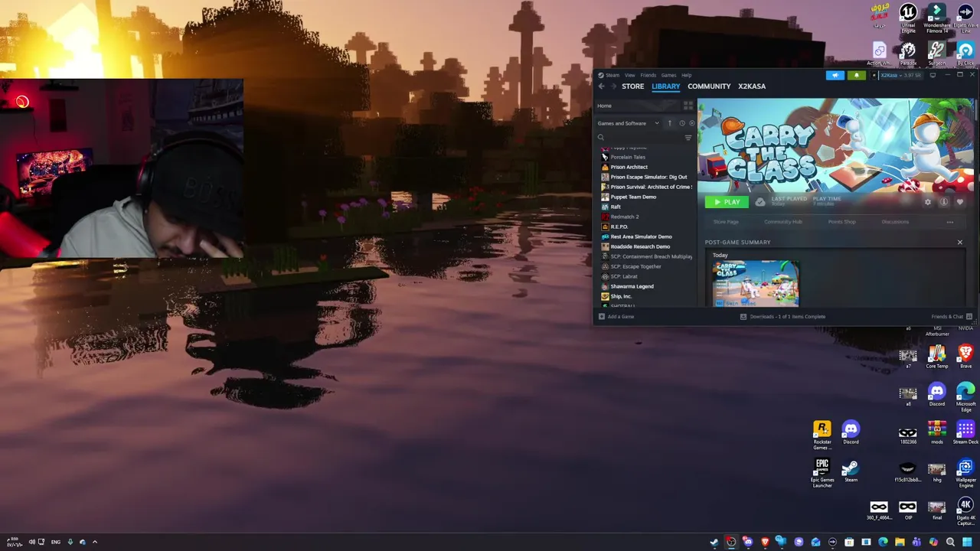Open the Steam menu
Screen dimensions: 980x551
612,75
